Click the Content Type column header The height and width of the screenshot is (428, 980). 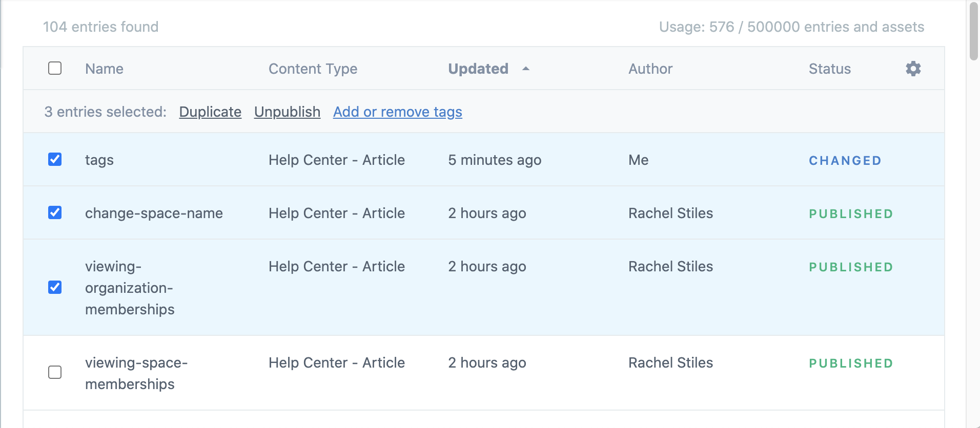pyautogui.click(x=313, y=69)
